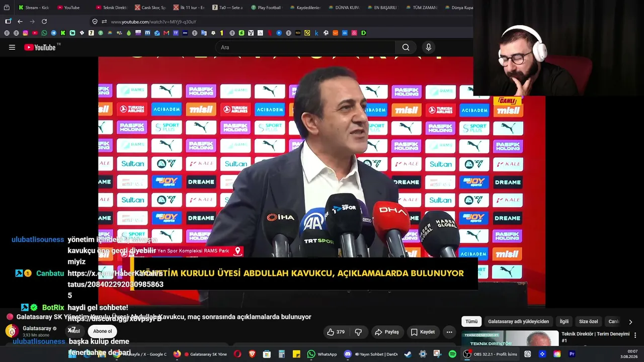This screenshot has width=644, height=362.
Task: Reload the page with refresh icon
Action: [44, 22]
